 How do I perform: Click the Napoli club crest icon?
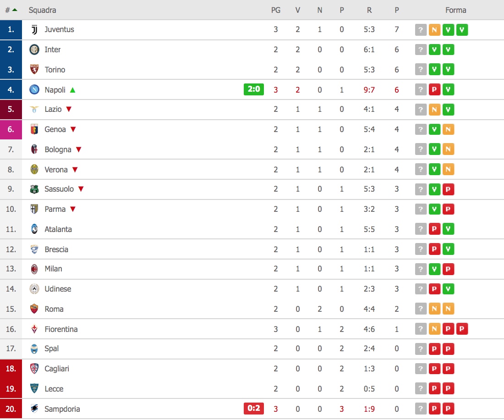point(34,90)
